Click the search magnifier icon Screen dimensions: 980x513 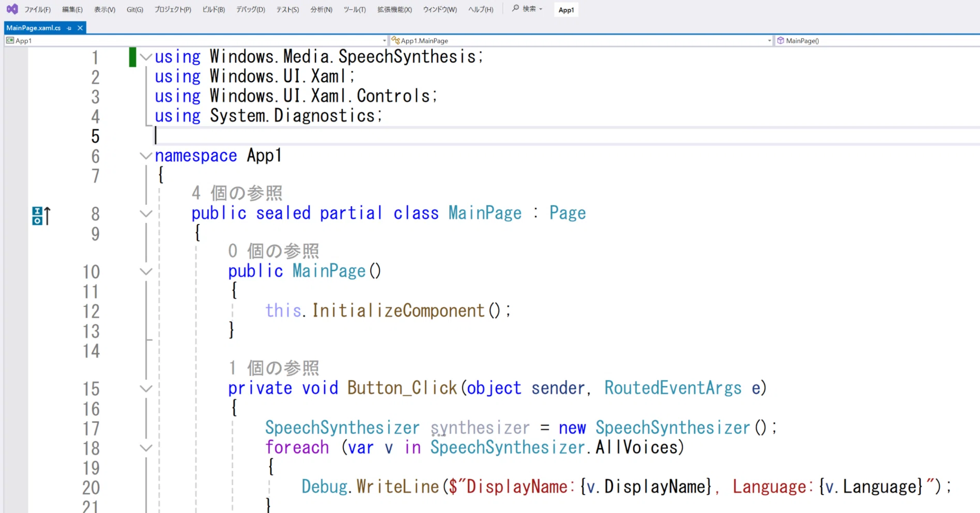515,8
